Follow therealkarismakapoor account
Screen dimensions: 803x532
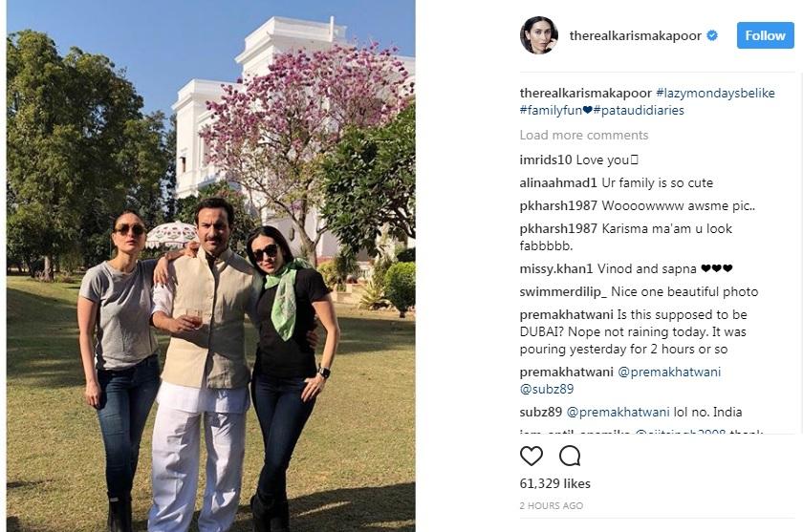click(765, 35)
